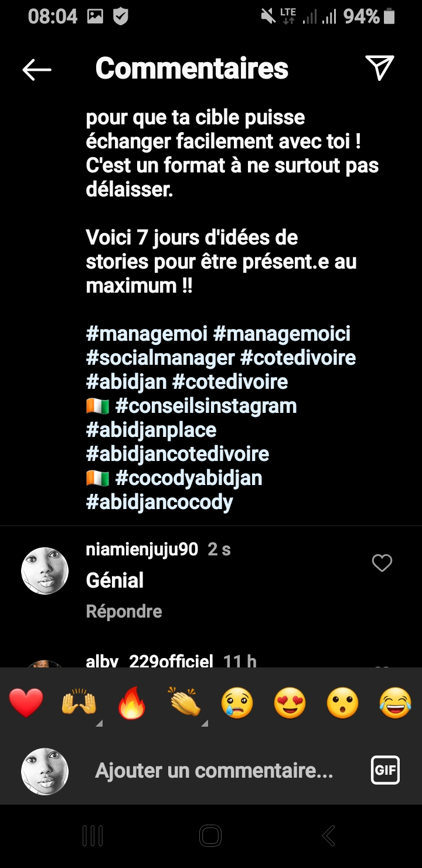Screen dimensions: 422x868
Task: Go back using the top arrow
Action: [36, 69]
